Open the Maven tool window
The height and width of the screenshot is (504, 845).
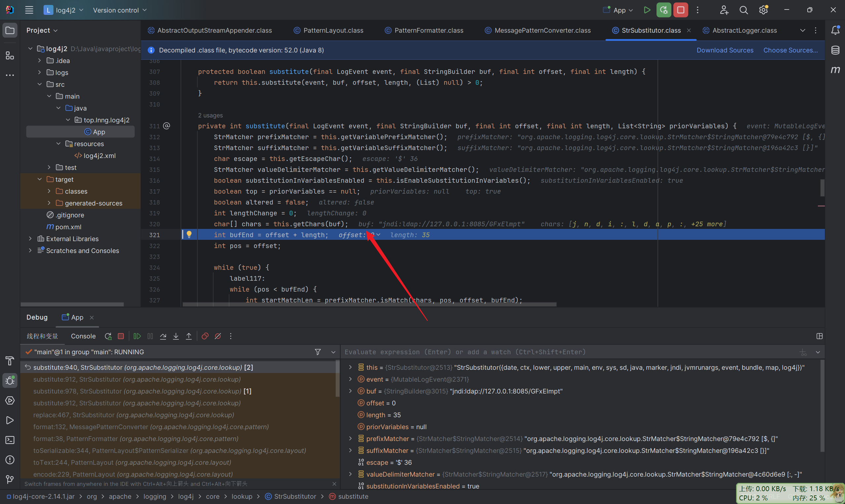coord(835,70)
